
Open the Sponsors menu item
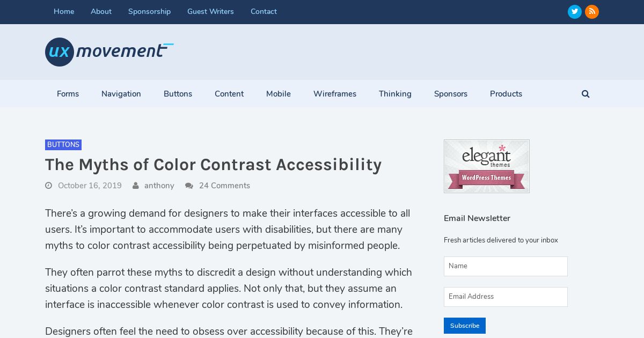(x=451, y=94)
